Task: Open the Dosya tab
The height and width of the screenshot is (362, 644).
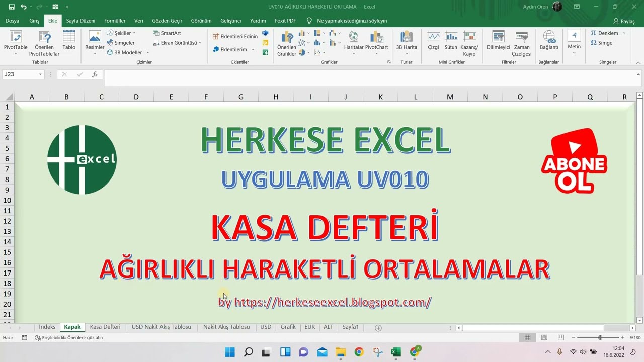Action: click(12, 21)
